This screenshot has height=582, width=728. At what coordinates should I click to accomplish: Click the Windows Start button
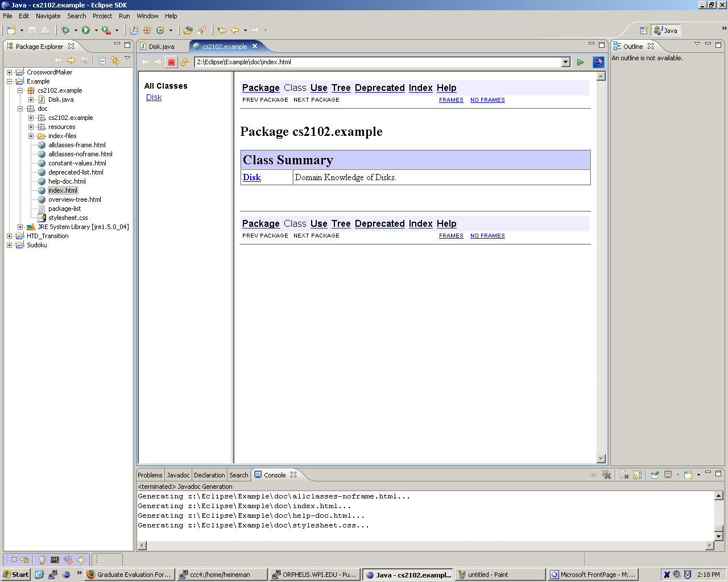click(15, 575)
